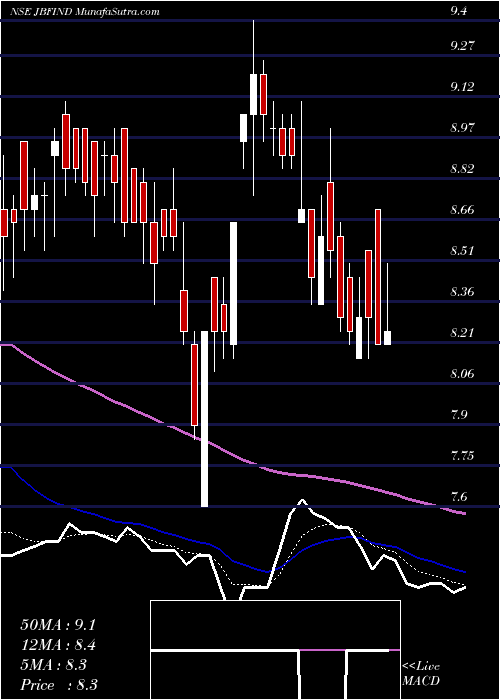Click the MACD peak near the 7.6 line
500x700 pixels.
click(x=302, y=501)
